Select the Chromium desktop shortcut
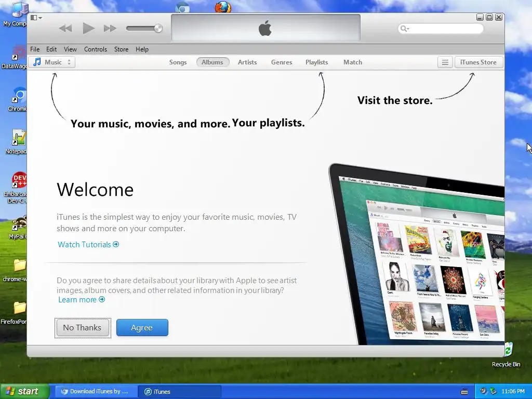This screenshot has height=399, width=532. tap(17, 99)
